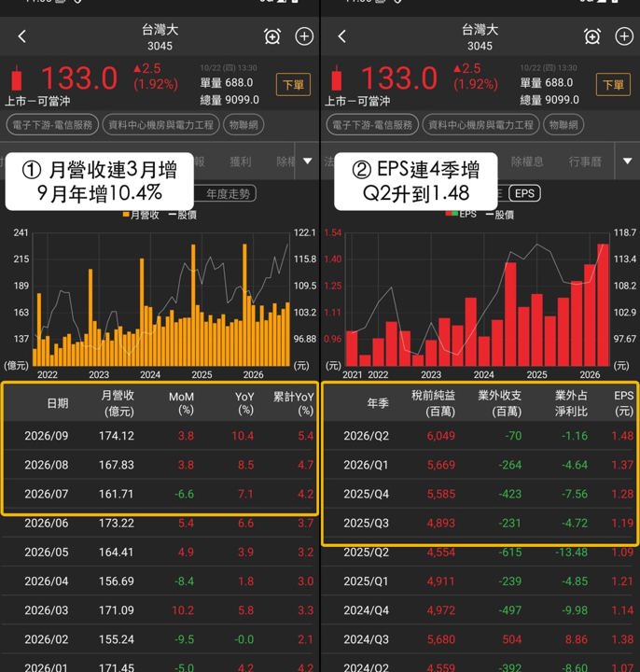Tap the 1.48 EPS value
This screenshot has width=640, height=672.
[x=622, y=436]
